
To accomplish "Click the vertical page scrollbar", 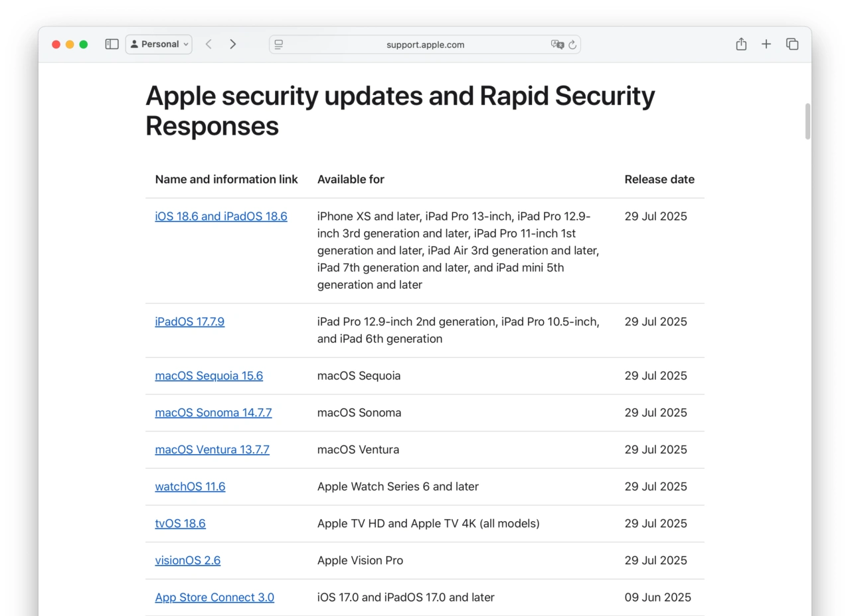I will click(807, 121).
